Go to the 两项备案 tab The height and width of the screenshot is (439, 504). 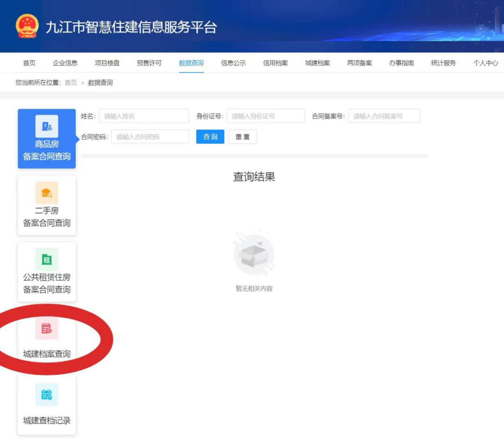tap(360, 63)
